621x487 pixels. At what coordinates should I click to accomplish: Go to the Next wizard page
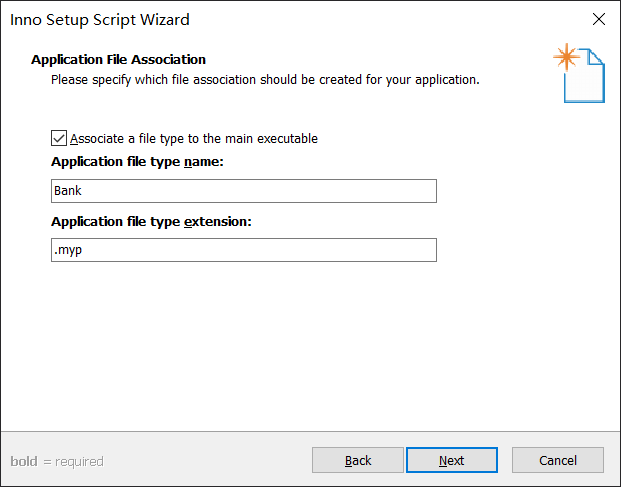(x=452, y=460)
